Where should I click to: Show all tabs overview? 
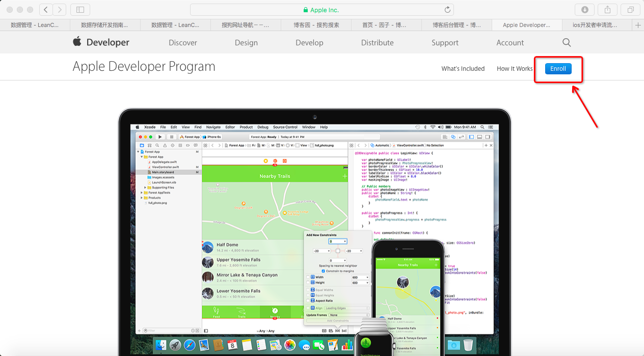(630, 10)
